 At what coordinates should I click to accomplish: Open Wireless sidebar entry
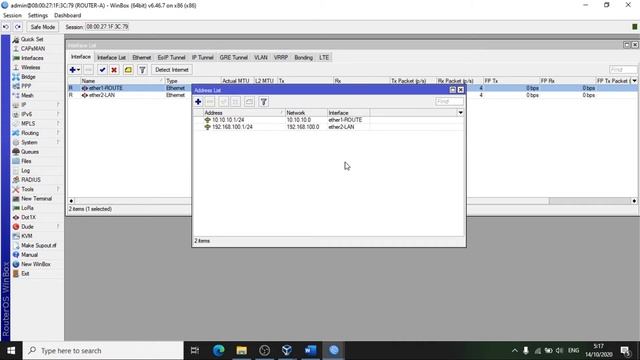31,67
